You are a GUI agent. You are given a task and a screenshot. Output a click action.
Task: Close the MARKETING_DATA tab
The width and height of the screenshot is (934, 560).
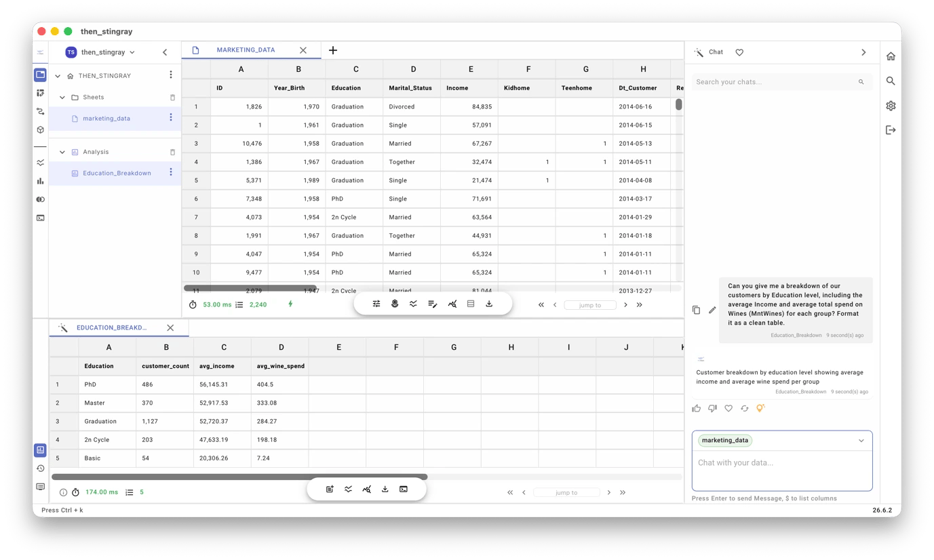click(303, 50)
